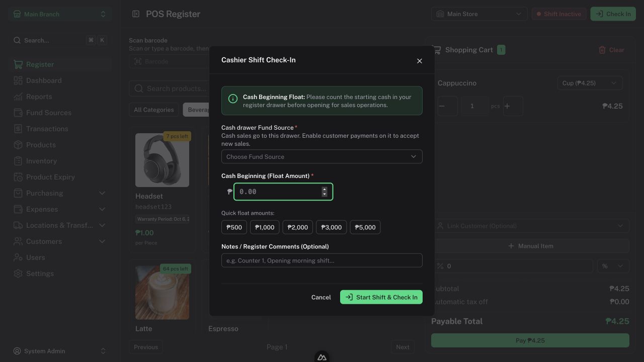Open the Cup (₱4.25) unit dropdown
644x362 pixels.
(590, 83)
